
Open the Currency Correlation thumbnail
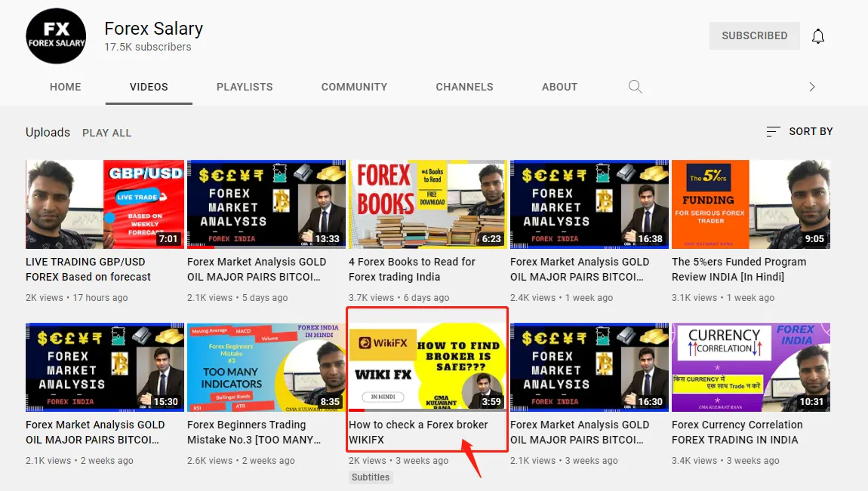751,367
